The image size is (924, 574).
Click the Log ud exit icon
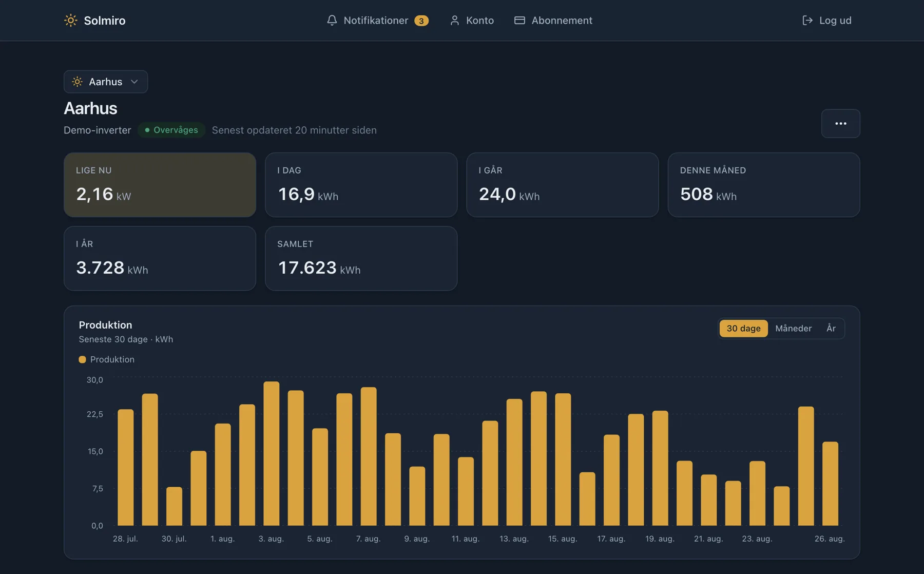click(x=807, y=20)
